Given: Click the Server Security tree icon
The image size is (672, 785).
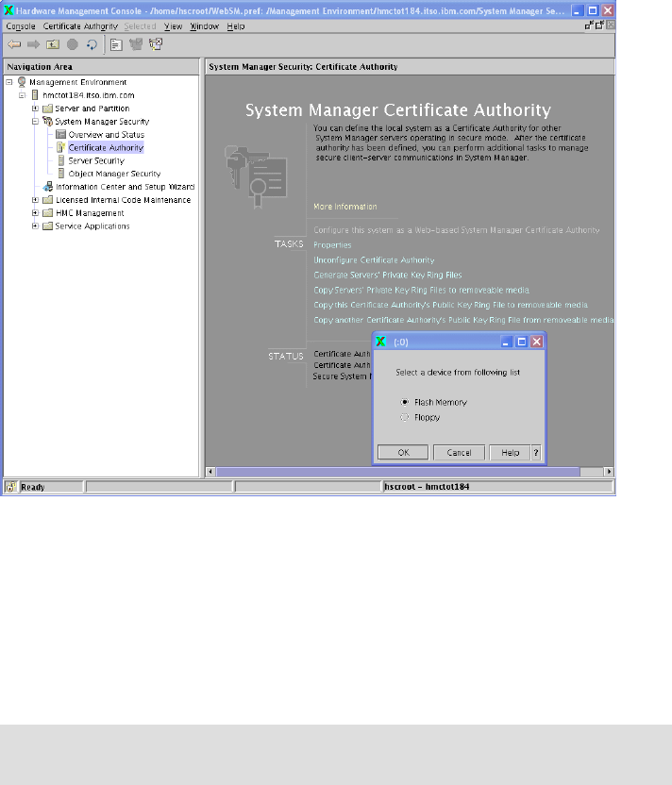Looking at the screenshot, I should (x=61, y=160).
